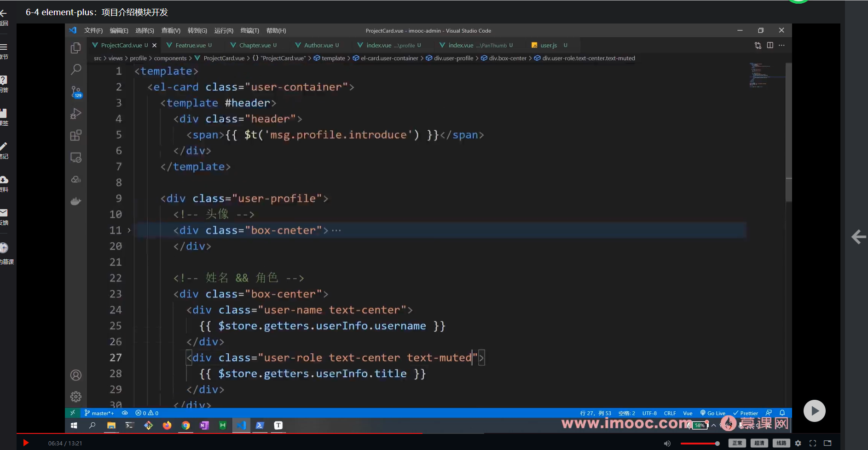Viewport: 868px width, 450px height.
Task: Click CRLF line ending in status bar
Action: click(670, 413)
